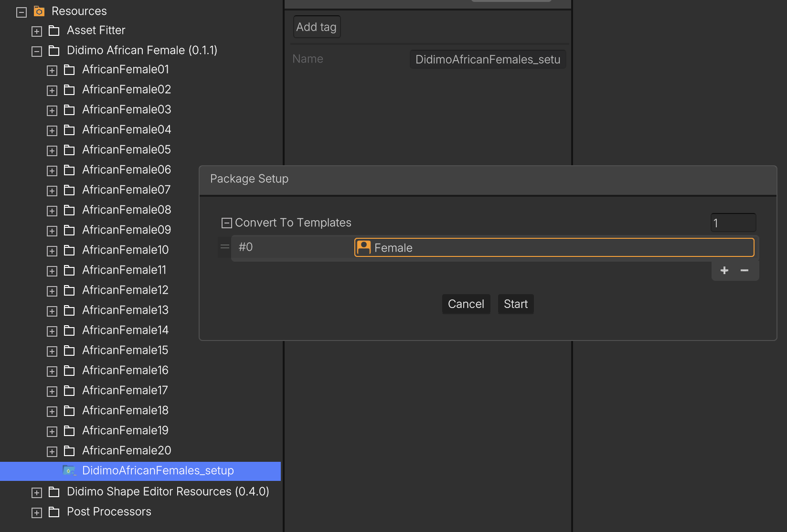
Task: Click the Add tag button
Action: pos(317,27)
